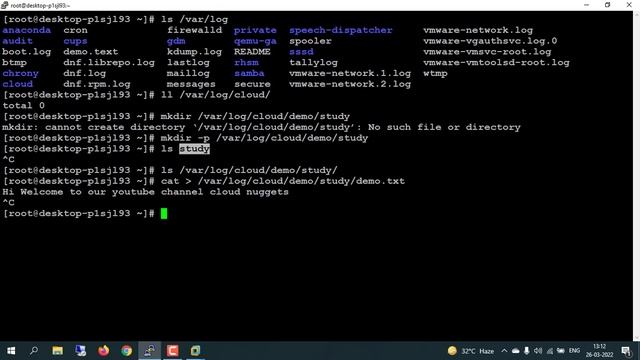This screenshot has height=360, width=640.
Task: Switch the ENG input language
Action: [x=574, y=351]
